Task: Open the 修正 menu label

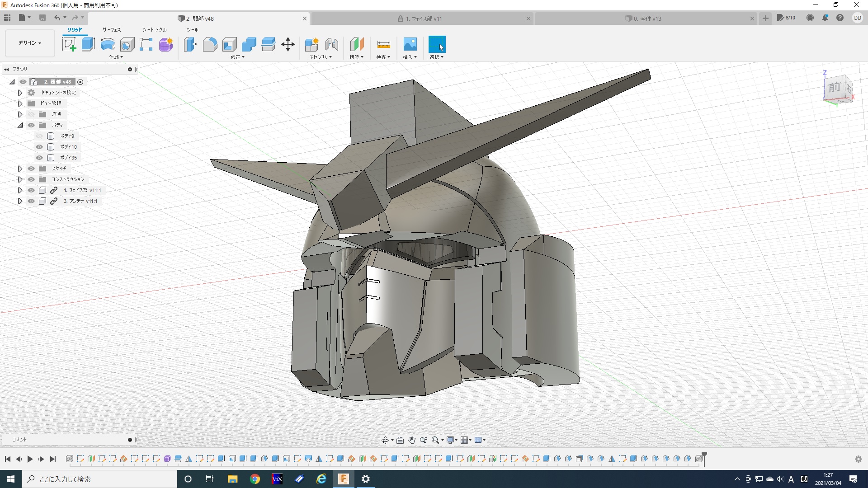Action: 237,57
